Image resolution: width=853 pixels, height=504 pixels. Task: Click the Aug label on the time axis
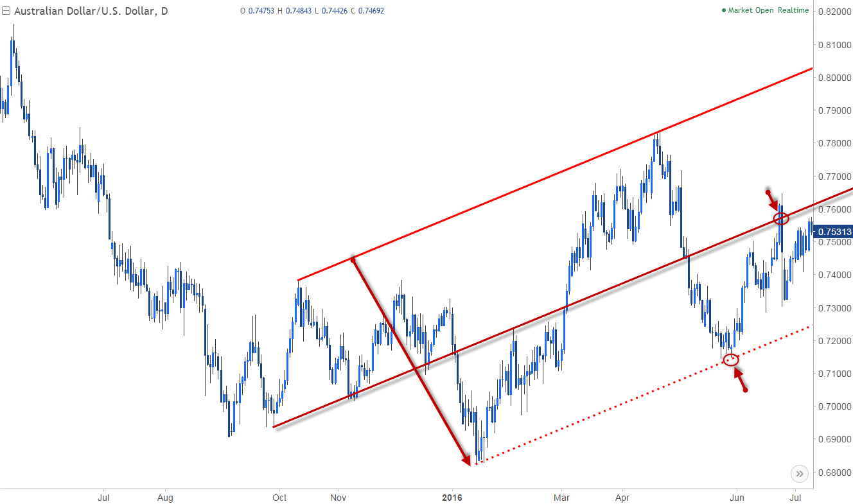[x=166, y=497]
